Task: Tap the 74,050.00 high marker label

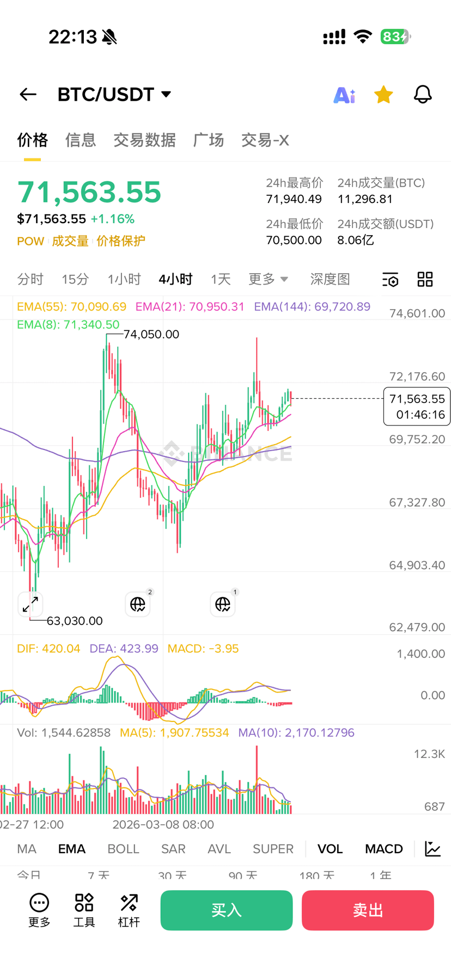Action: tap(151, 334)
